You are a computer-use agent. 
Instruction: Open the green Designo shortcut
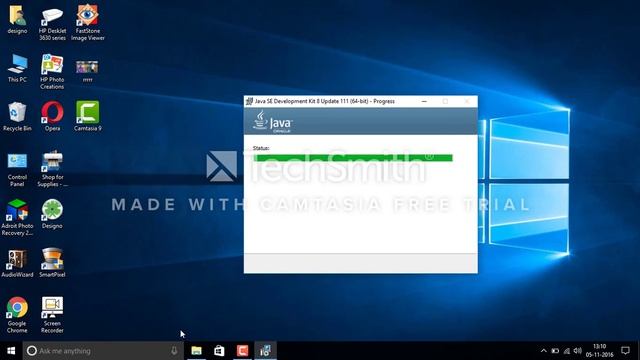point(52,214)
